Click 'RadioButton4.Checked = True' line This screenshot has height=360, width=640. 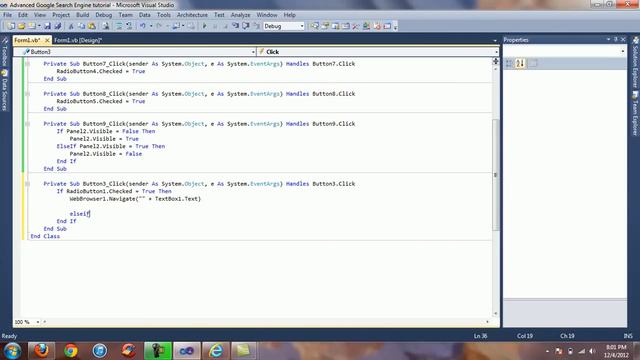(x=101, y=71)
